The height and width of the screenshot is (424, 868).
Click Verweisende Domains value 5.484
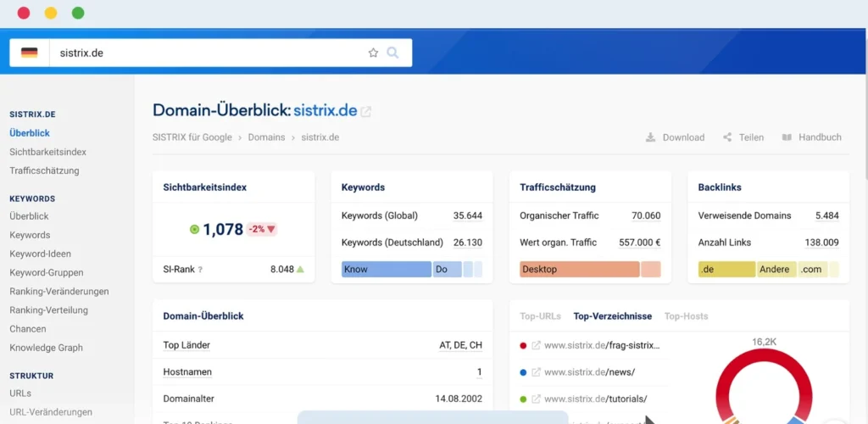[x=827, y=215]
